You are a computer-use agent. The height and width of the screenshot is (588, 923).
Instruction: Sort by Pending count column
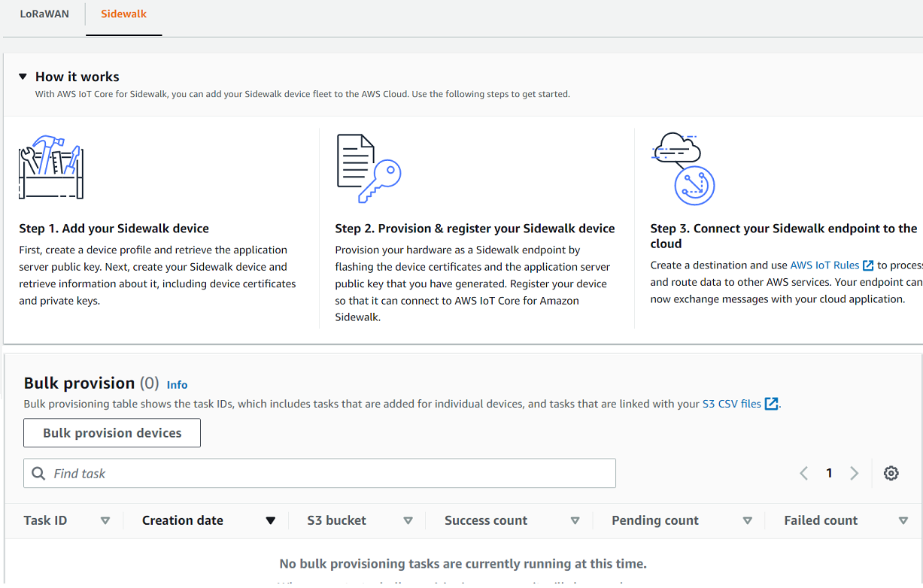click(747, 521)
